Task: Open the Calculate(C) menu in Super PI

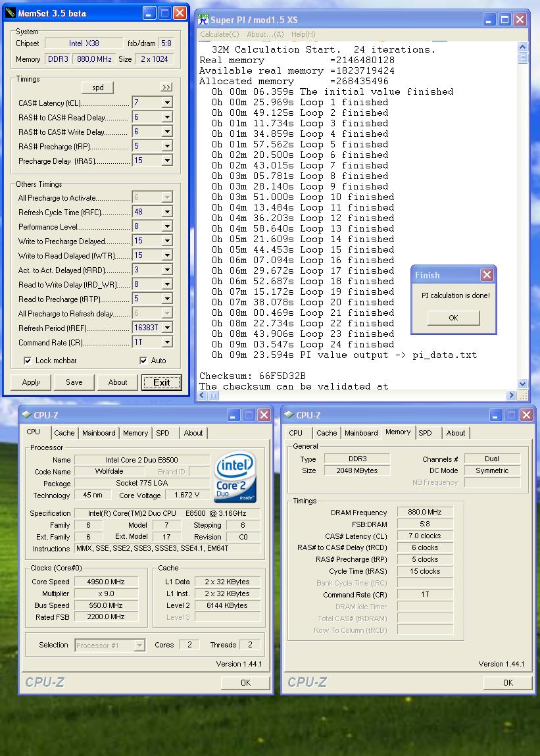Action: click(220, 34)
